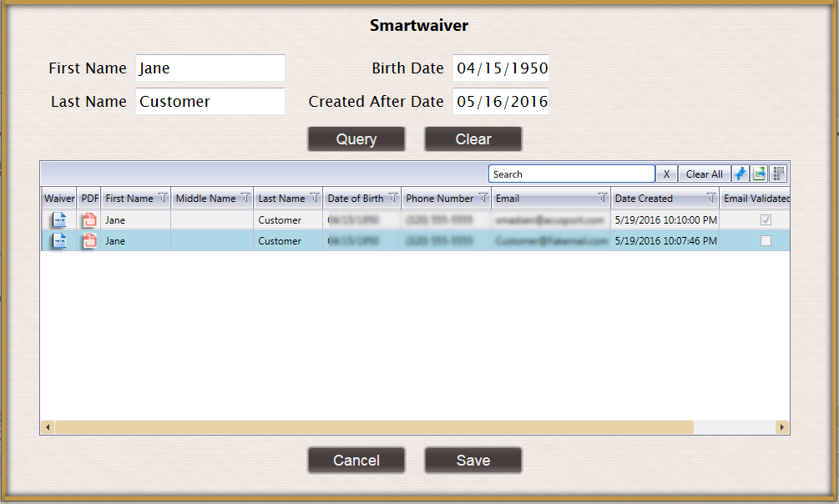Click the Clear button beside Query
This screenshot has height=504, width=839.
(x=473, y=139)
